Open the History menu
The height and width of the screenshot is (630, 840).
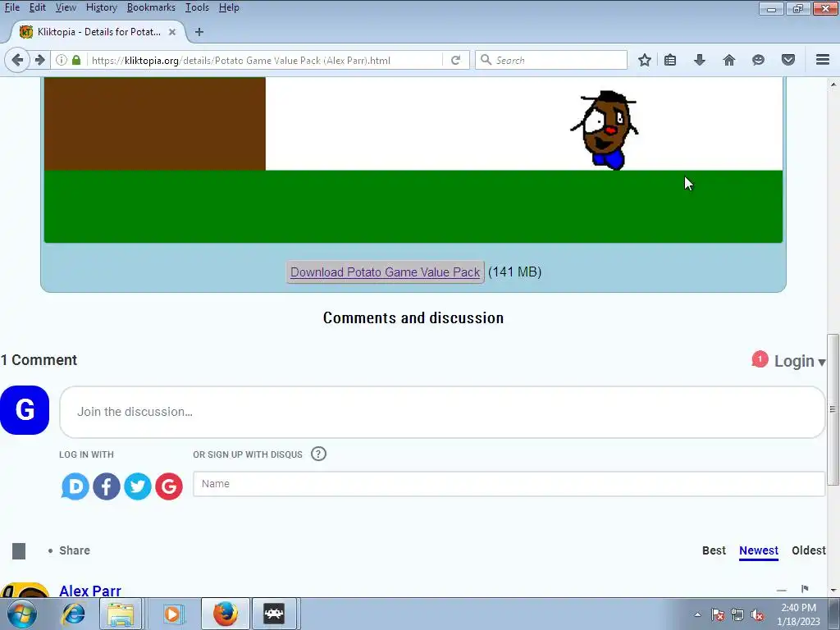(x=101, y=7)
